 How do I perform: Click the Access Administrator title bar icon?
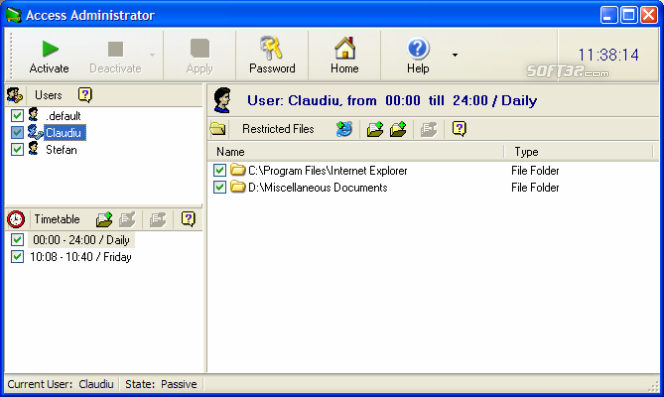pos(14,15)
